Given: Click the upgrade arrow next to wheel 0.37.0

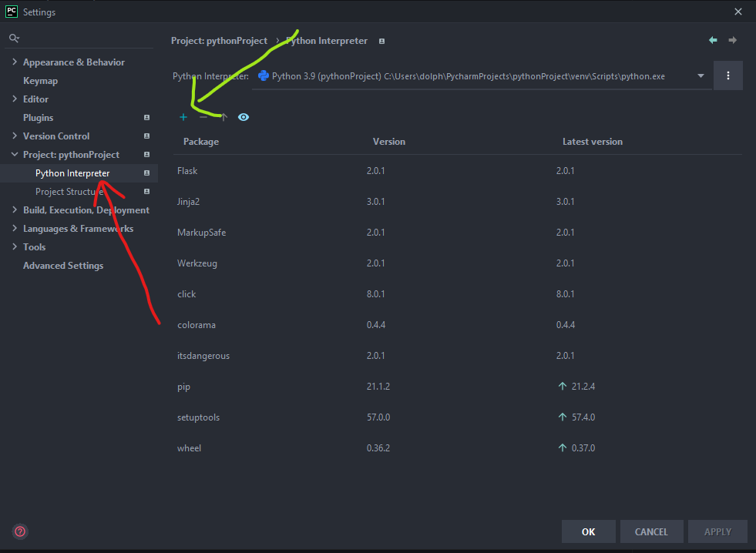Looking at the screenshot, I should pyautogui.click(x=562, y=448).
